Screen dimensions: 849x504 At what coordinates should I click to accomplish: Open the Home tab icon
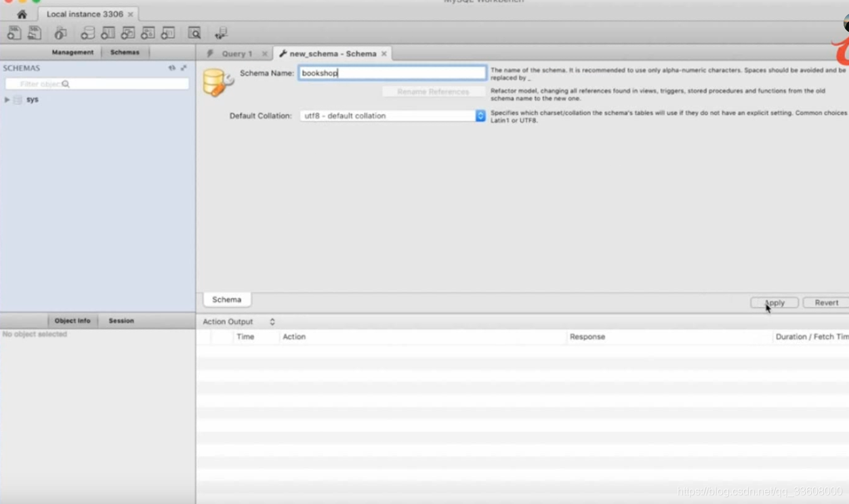pyautogui.click(x=22, y=14)
